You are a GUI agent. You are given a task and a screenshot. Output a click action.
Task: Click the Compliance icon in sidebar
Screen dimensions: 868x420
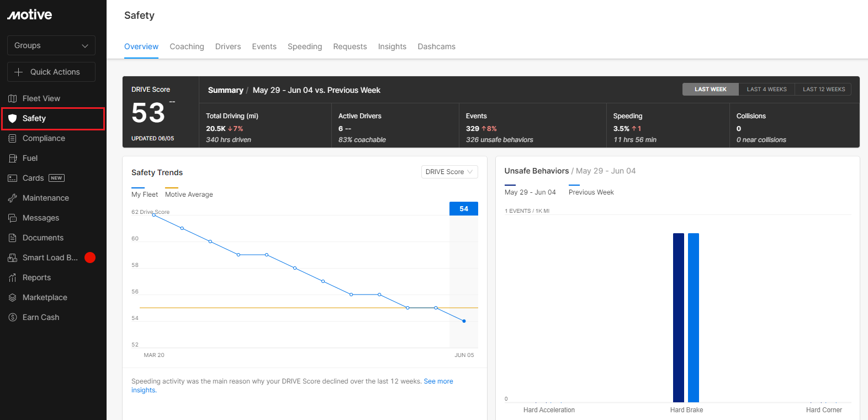(x=12, y=138)
